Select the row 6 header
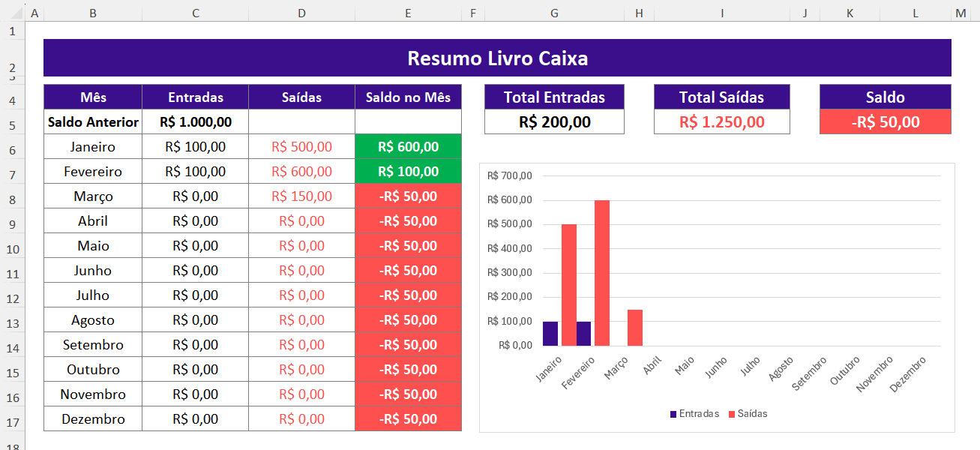 pyautogui.click(x=12, y=150)
